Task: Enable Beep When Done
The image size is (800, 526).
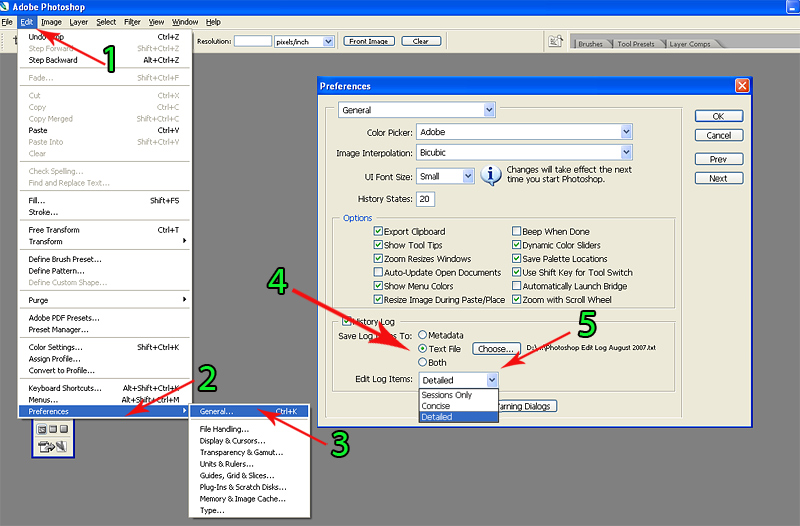Action: coord(516,231)
